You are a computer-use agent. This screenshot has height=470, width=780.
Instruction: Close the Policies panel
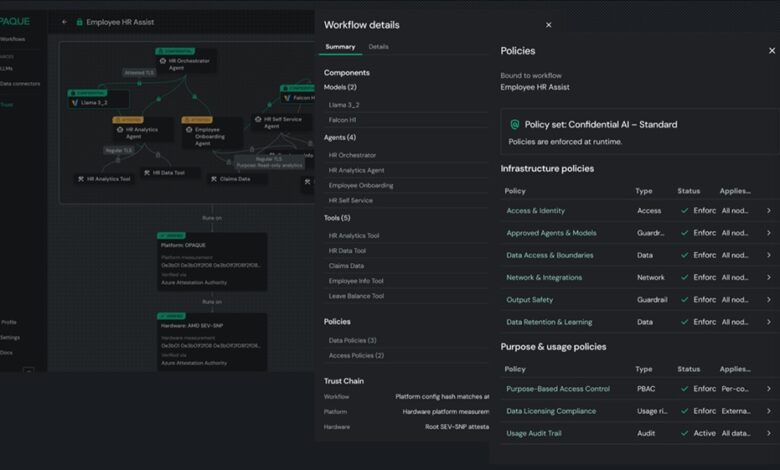click(772, 51)
